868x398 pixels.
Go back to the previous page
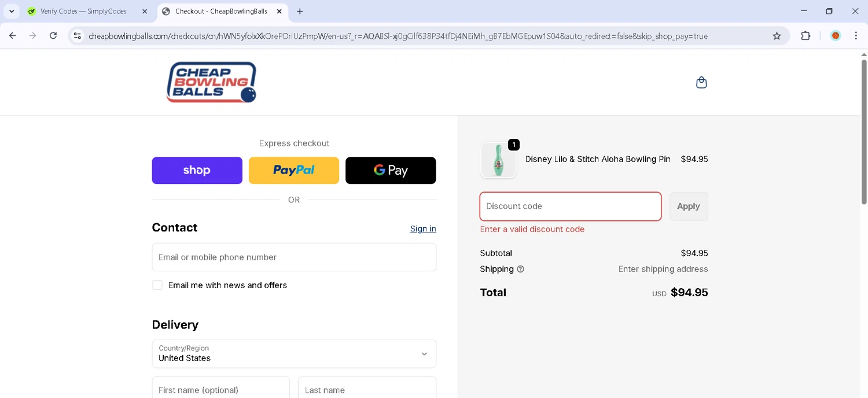pyautogui.click(x=13, y=36)
